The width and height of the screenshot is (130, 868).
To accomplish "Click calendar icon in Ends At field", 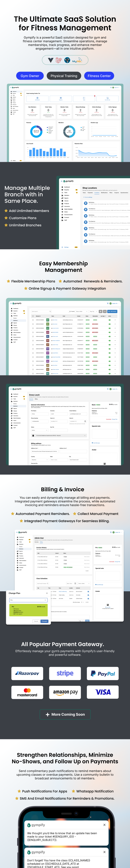I will 85,421.
